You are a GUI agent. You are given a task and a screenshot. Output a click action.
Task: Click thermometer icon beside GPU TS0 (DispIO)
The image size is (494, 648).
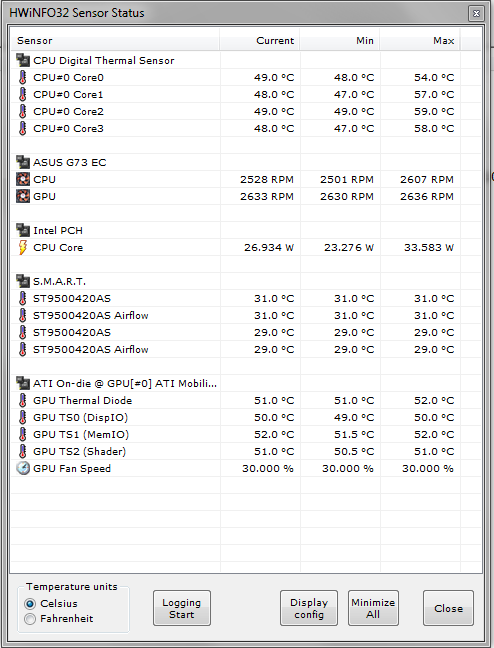tap(23, 417)
